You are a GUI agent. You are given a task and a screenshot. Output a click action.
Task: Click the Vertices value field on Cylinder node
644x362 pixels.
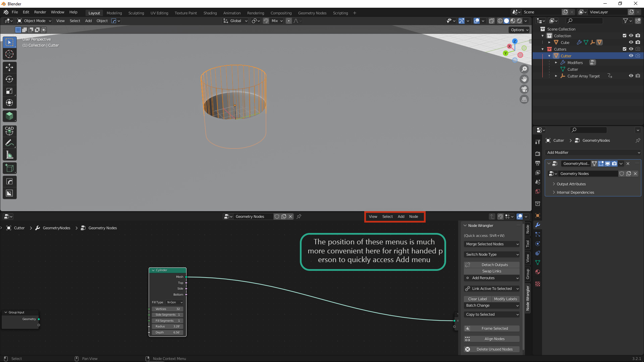tap(167, 309)
